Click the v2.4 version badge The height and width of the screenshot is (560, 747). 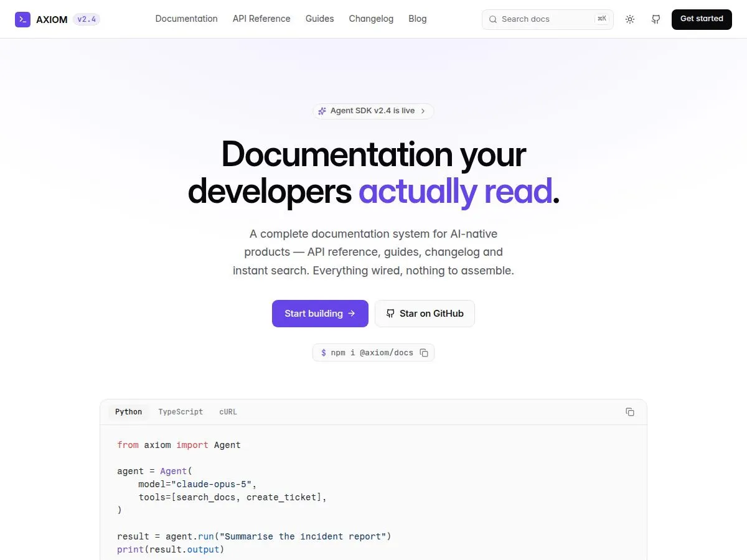(x=87, y=19)
